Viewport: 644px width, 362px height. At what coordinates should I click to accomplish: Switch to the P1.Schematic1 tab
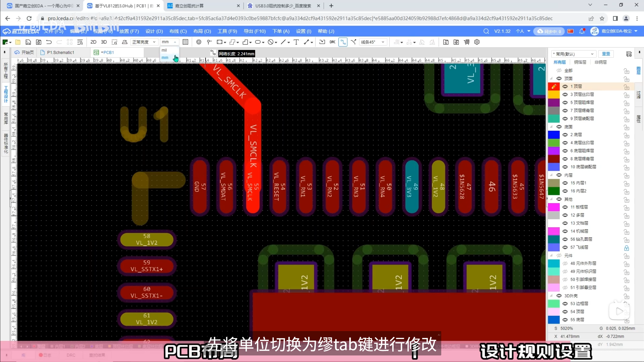pos(60,52)
